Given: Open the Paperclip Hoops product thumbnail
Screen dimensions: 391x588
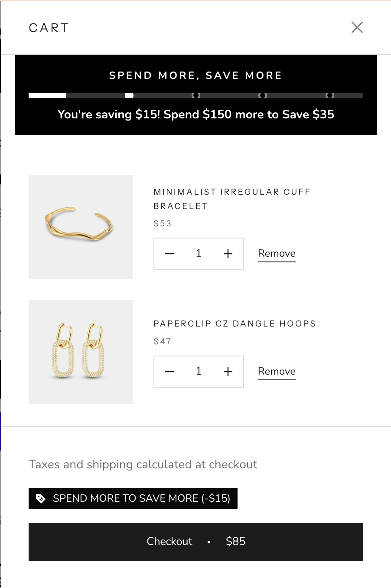Looking at the screenshot, I should [x=81, y=352].
